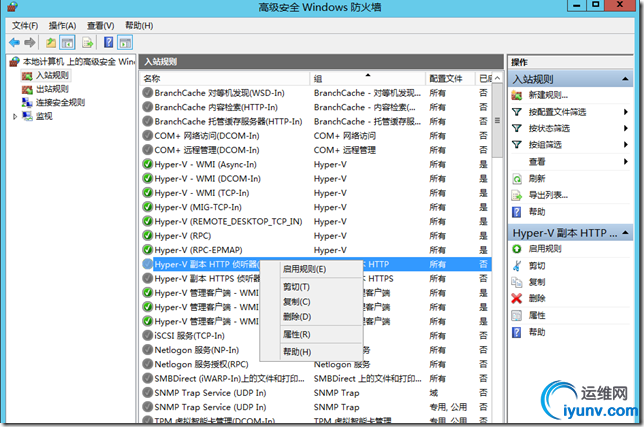Select 连接安全规则 in the left tree

[x=60, y=102]
